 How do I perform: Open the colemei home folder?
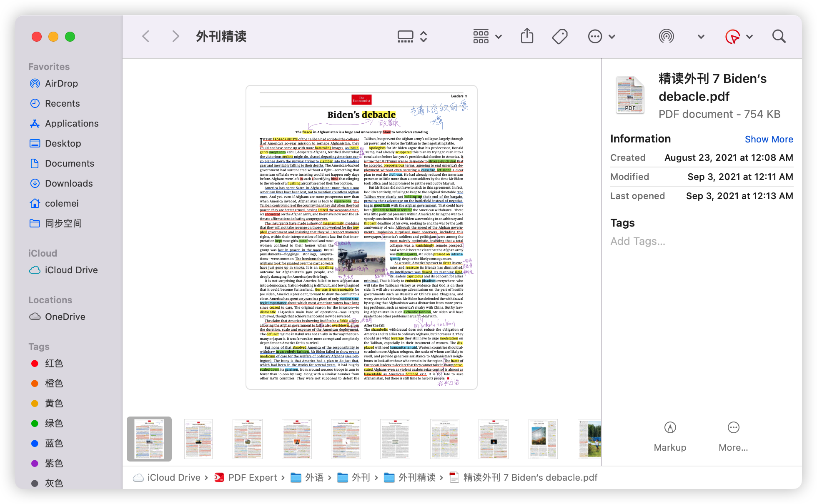pos(62,203)
